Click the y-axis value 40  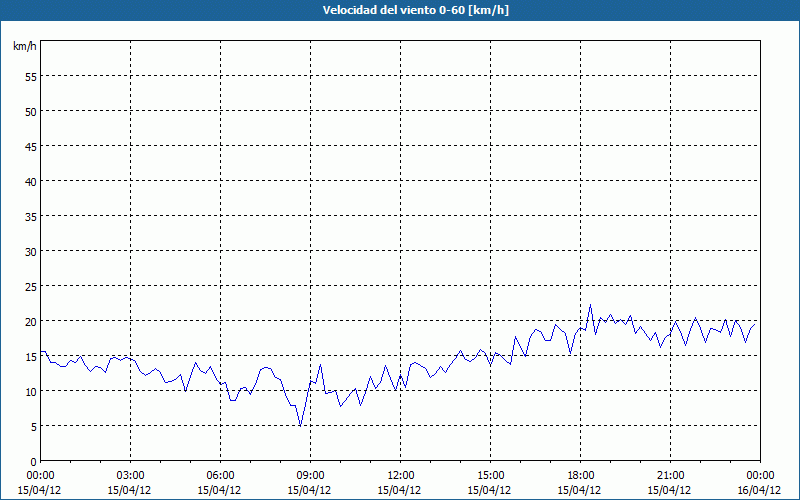[x=31, y=182]
